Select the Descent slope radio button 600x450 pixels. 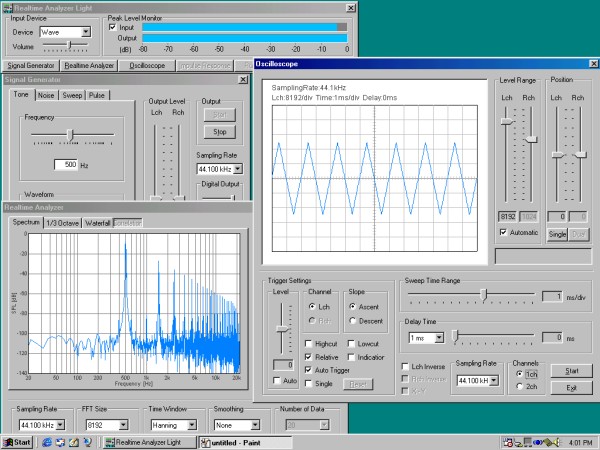[x=352, y=321]
